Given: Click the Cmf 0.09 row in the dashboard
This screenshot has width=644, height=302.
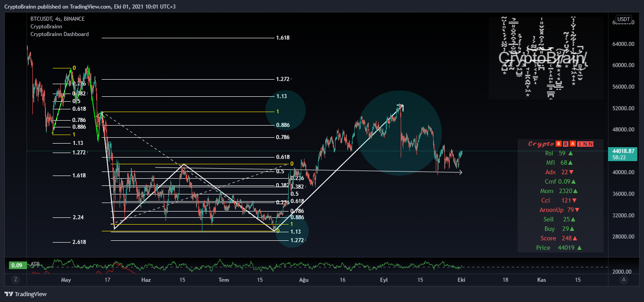Looking at the screenshot, I should point(560,181).
